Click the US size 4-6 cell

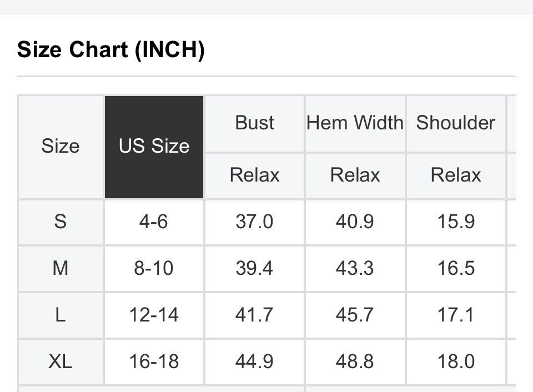coord(154,222)
